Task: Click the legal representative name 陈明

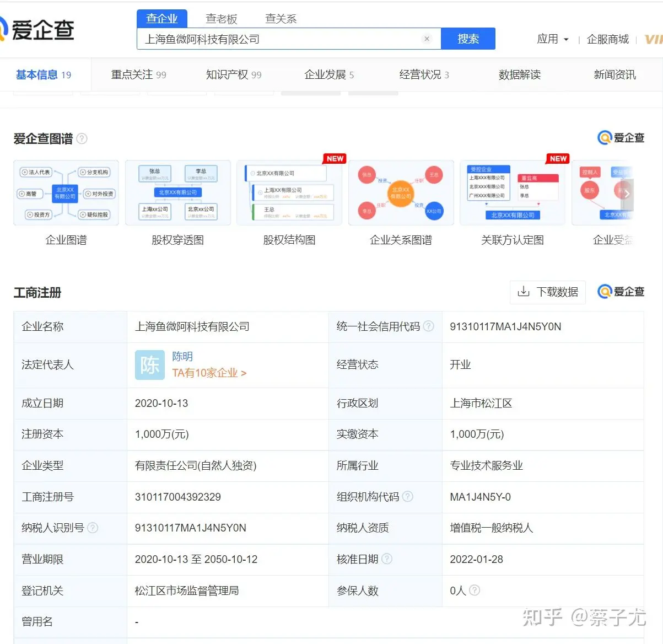Action: (x=182, y=356)
